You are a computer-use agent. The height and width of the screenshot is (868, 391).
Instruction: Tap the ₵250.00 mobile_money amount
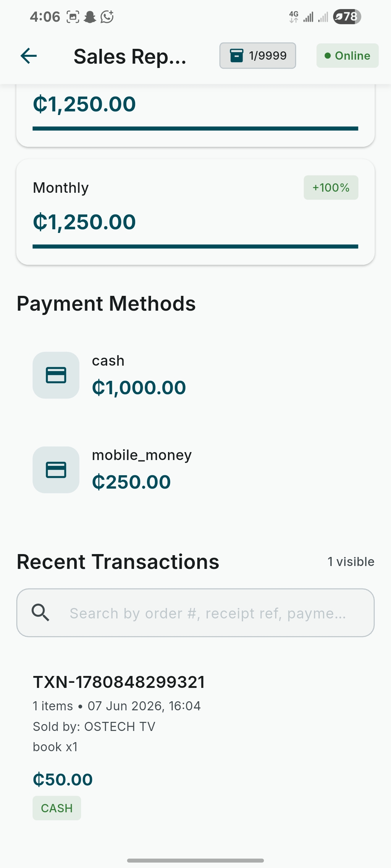click(131, 482)
